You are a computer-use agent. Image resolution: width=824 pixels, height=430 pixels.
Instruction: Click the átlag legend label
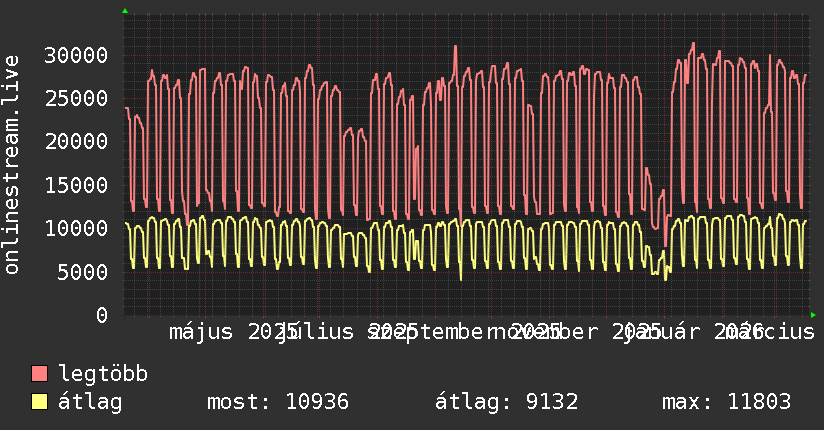pos(90,402)
